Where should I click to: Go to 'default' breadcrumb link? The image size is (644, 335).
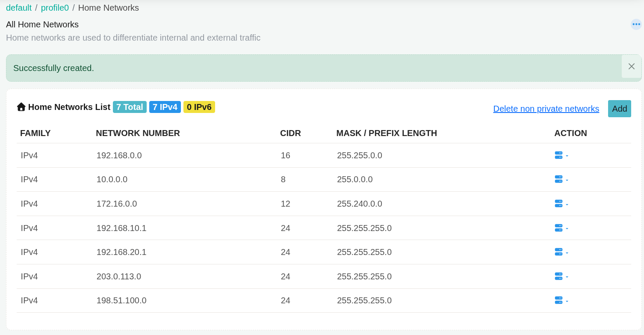pos(19,8)
